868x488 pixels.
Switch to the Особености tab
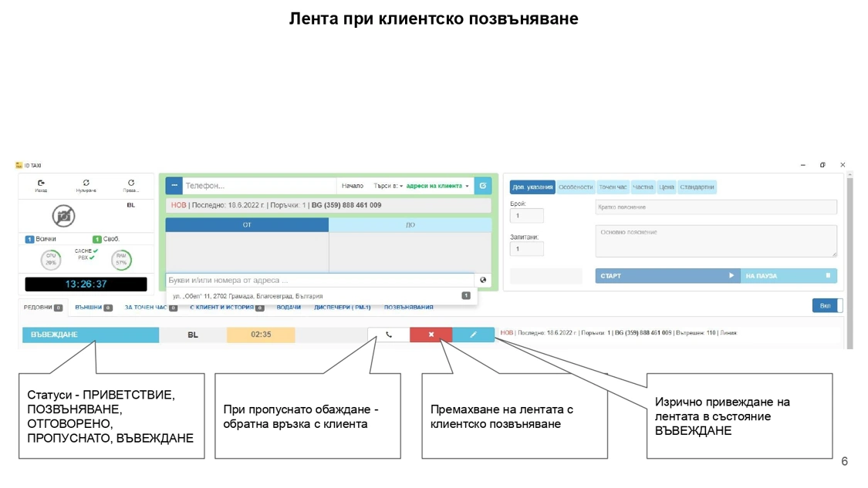click(x=576, y=187)
